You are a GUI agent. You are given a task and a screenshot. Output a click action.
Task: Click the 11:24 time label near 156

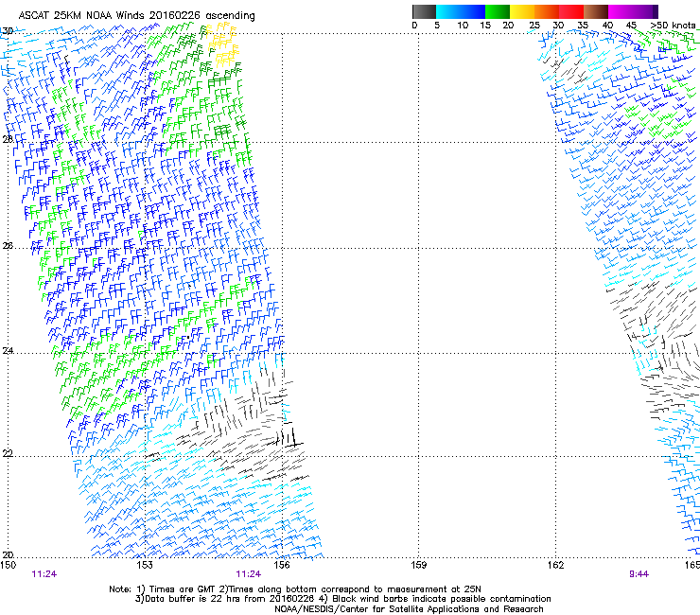tap(248, 574)
